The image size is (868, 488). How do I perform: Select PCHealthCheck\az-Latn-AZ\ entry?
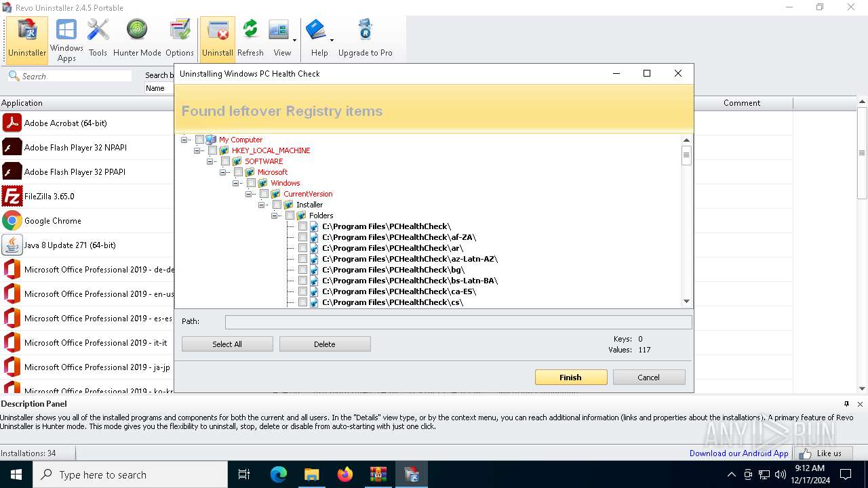(x=410, y=259)
